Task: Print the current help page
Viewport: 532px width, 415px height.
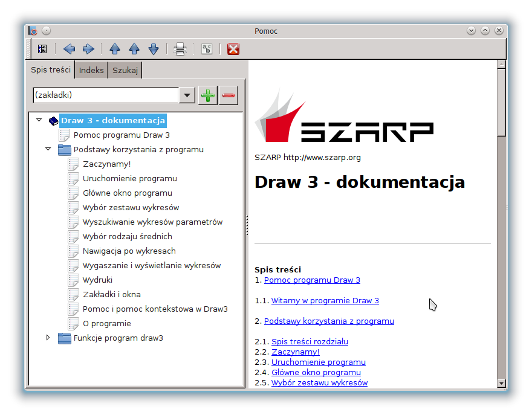Action: [x=180, y=49]
